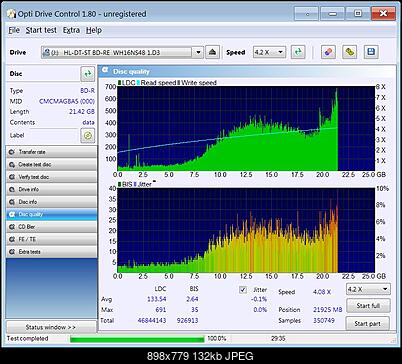
Task: Click the LDC max value 691
Action: (161, 310)
